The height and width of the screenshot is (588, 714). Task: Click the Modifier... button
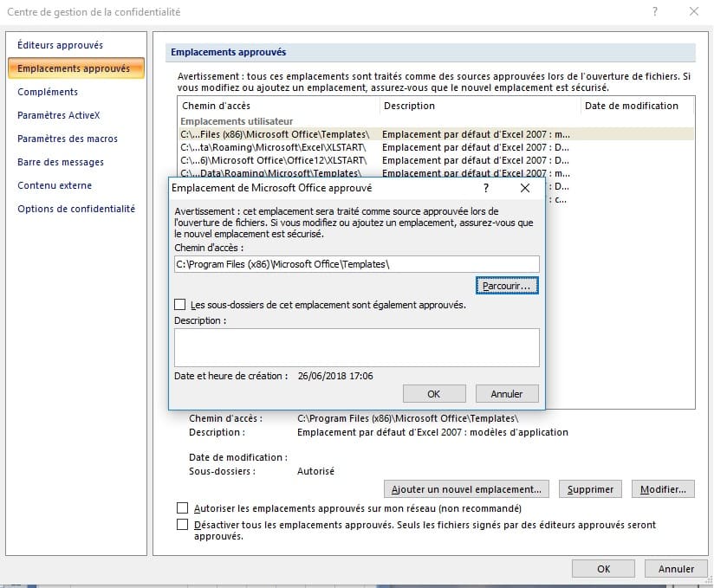[663, 489]
